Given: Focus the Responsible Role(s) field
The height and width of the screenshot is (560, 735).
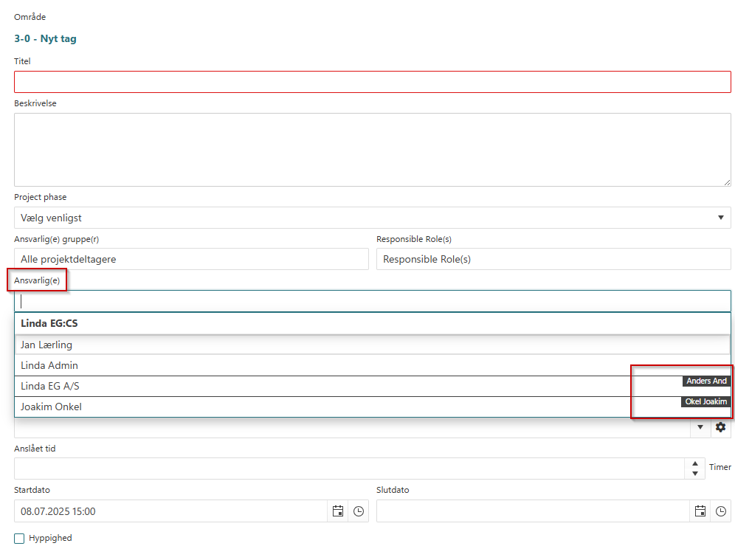Looking at the screenshot, I should (553, 259).
